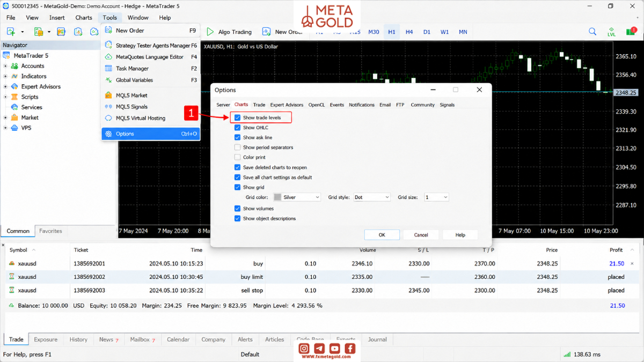Image resolution: width=644 pixels, height=362 pixels.
Task: Click Cancel in the Options dialog
Action: (x=421, y=235)
